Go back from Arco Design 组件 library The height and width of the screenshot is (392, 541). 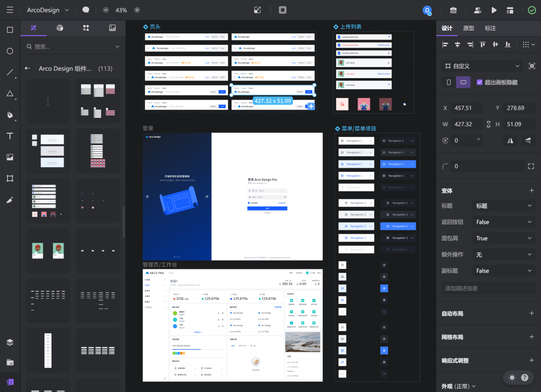point(28,68)
